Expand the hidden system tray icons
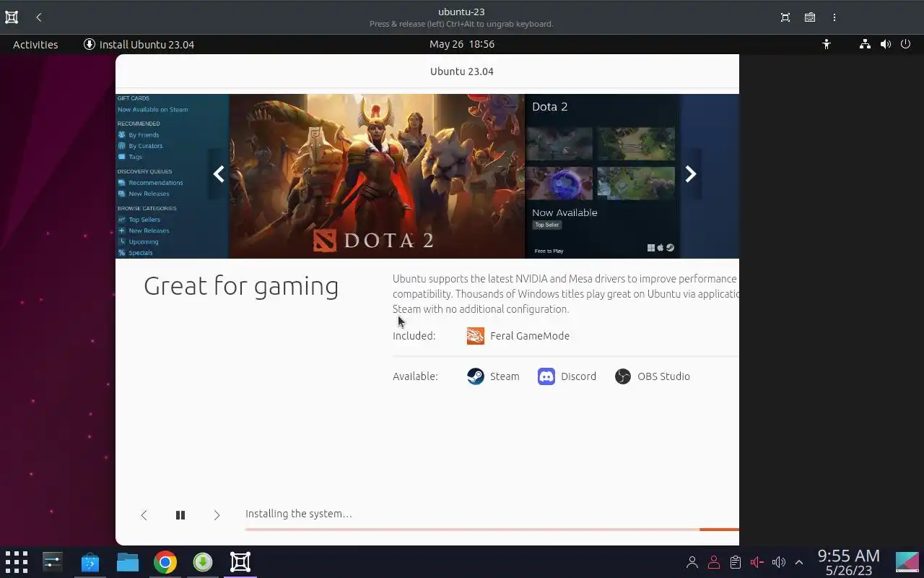This screenshot has width=924, height=578. [799, 562]
